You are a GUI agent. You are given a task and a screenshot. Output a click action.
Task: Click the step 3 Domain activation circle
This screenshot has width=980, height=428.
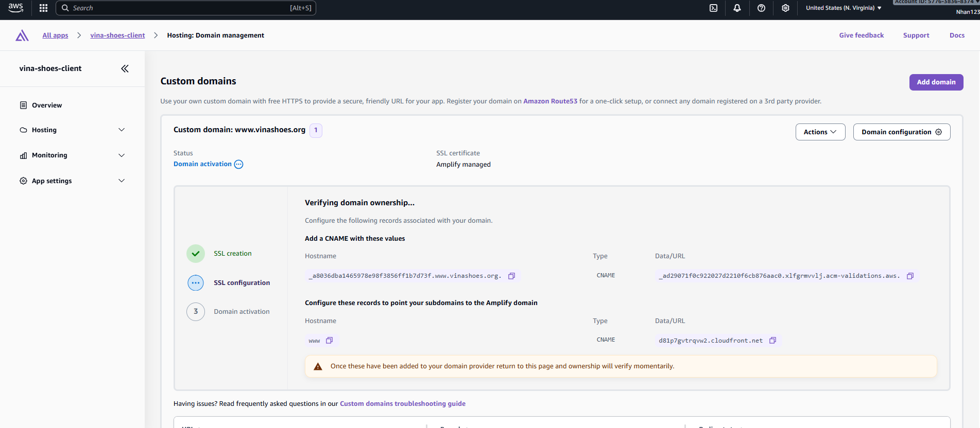tap(196, 311)
